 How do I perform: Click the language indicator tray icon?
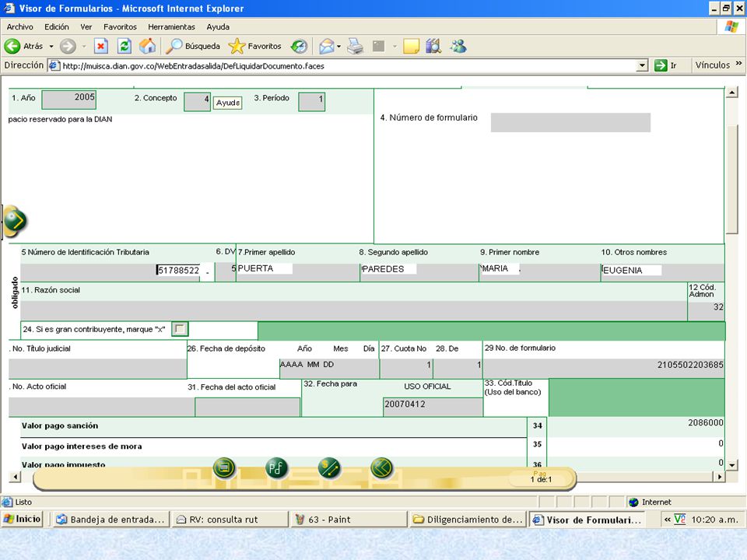point(680,519)
